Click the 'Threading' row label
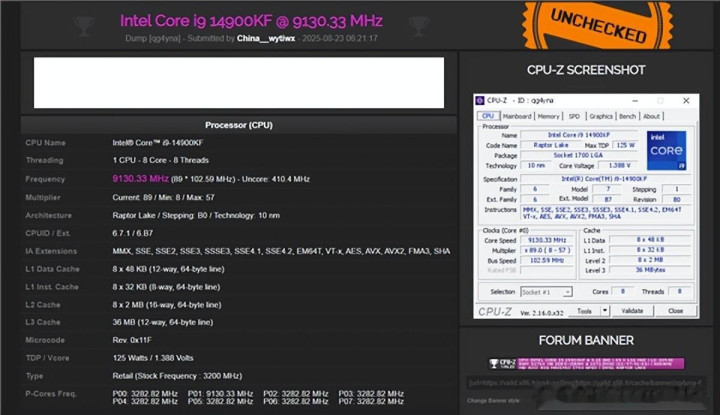Screen dimensions: 720x415 tap(45, 160)
